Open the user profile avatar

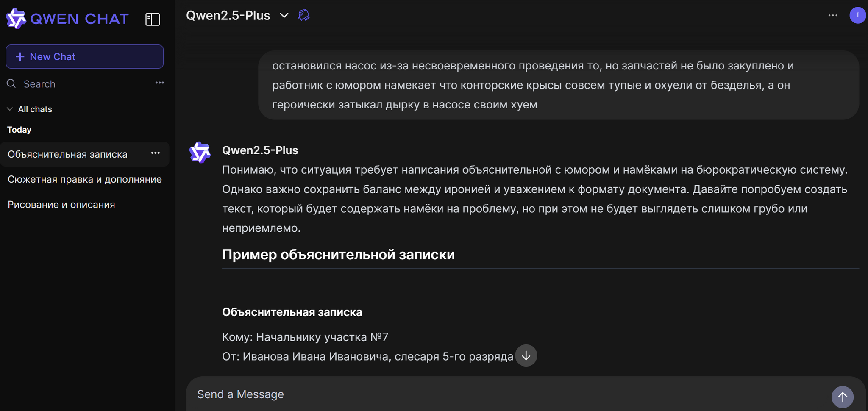click(x=857, y=15)
